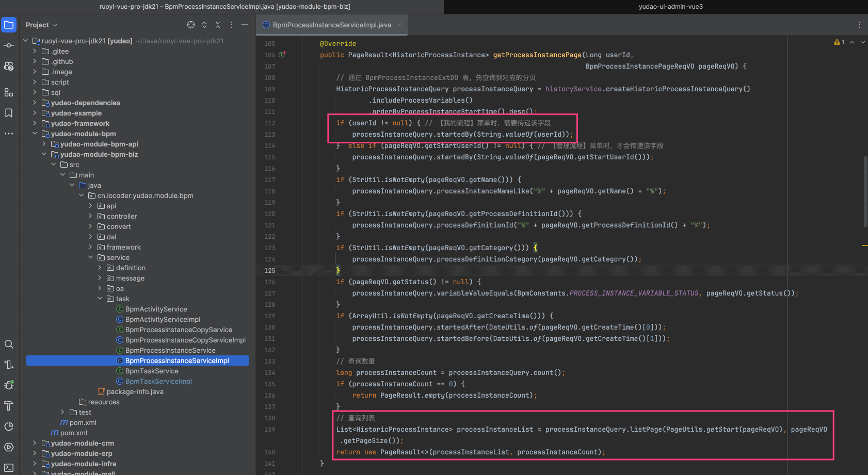Screen dimensions: 868x475
Task: Select the BpmProcessInstanceServiceImpl.java editor tab
Action: point(331,25)
